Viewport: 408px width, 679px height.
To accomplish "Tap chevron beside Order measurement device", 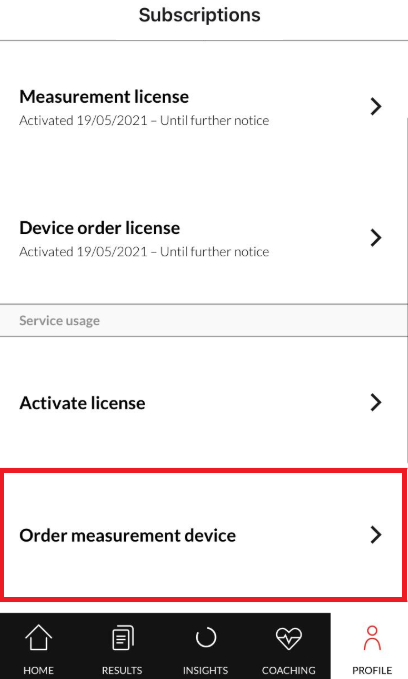I will click(376, 535).
